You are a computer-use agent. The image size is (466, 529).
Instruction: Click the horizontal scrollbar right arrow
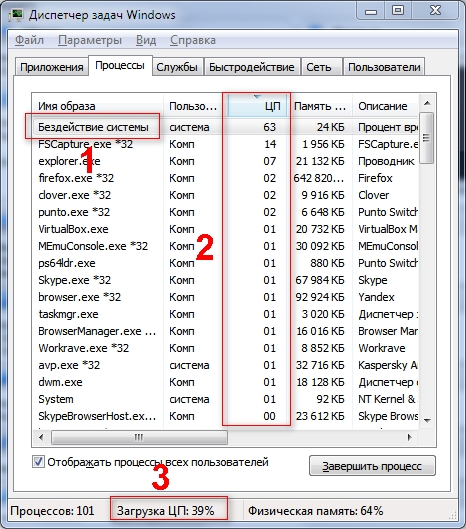click(410, 438)
